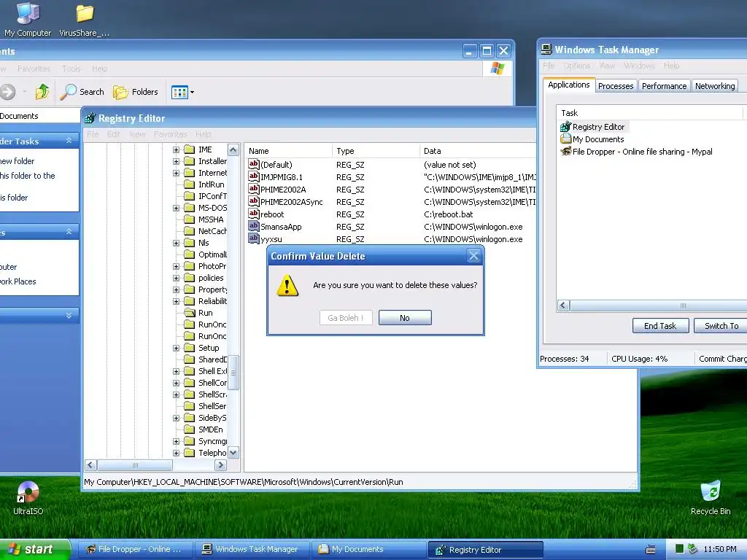This screenshot has width=747, height=560.
Task: Open the UltraISO desktop shortcut
Action: coord(28,498)
